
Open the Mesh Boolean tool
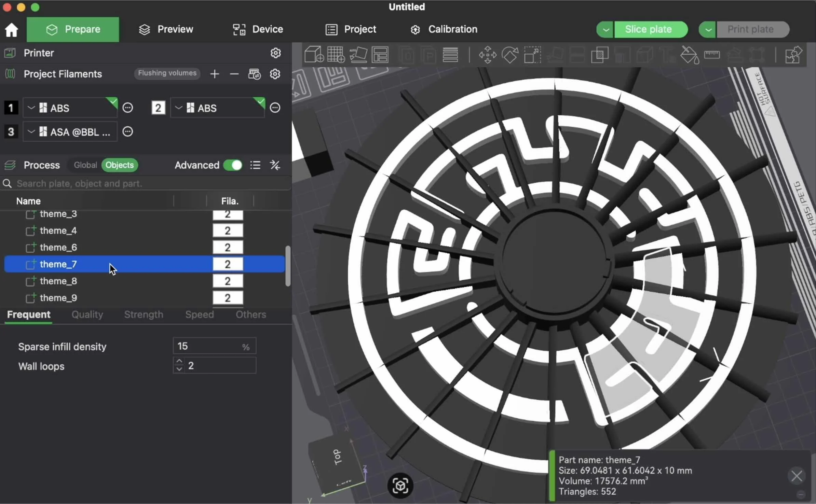click(600, 55)
